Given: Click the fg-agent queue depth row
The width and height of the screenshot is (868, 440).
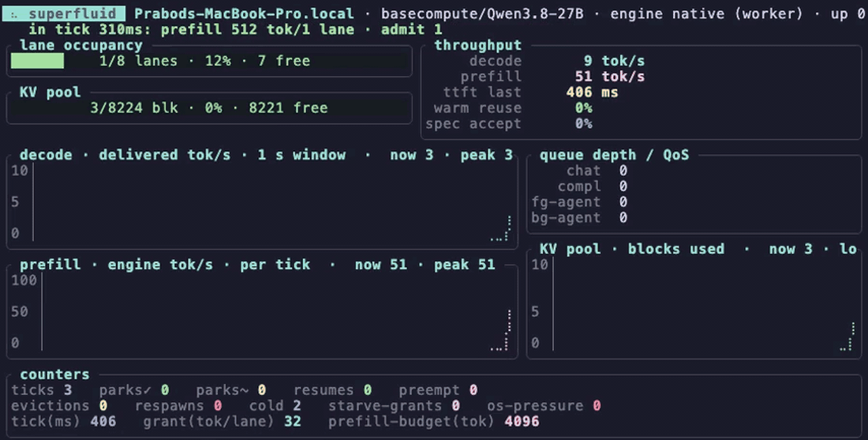Looking at the screenshot, I should (x=579, y=201).
